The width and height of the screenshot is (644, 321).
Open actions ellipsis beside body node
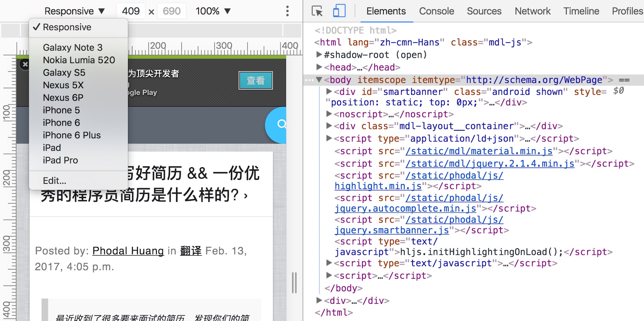coord(309,80)
